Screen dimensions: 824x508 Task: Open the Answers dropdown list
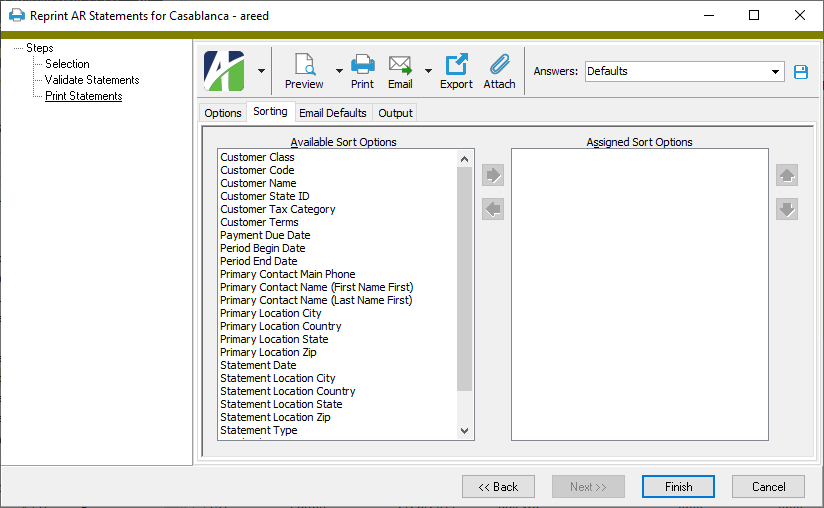point(776,72)
